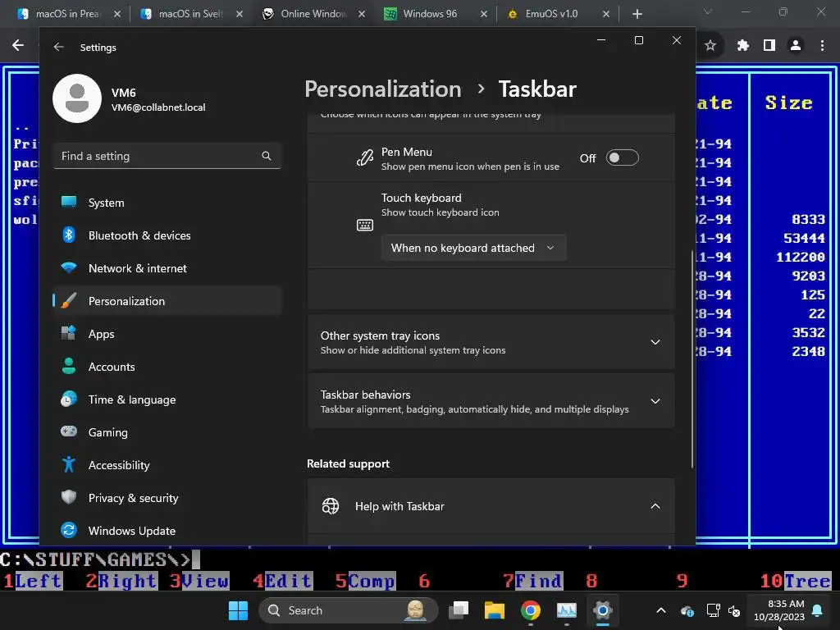Click the search magnifier in Find a setting

267,156
